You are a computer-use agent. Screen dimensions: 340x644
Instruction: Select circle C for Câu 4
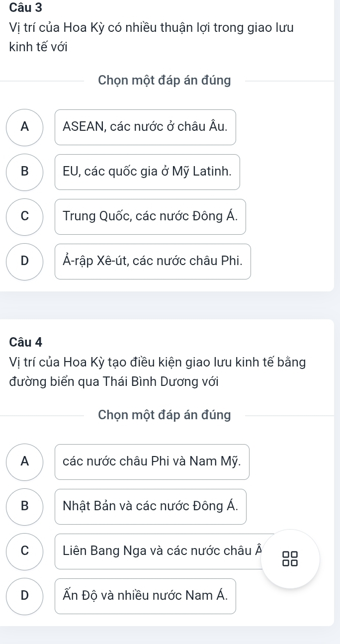(25, 552)
